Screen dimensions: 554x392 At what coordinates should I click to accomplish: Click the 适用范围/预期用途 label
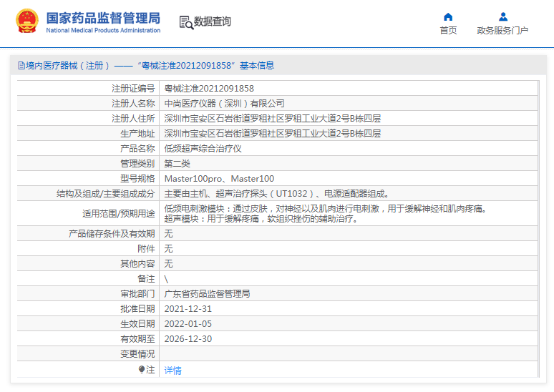[119, 214]
